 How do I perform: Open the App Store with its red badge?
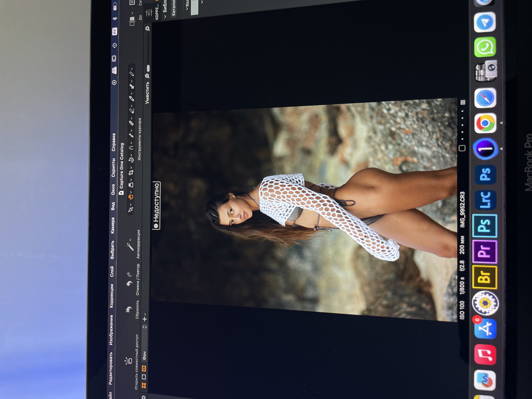click(485, 329)
